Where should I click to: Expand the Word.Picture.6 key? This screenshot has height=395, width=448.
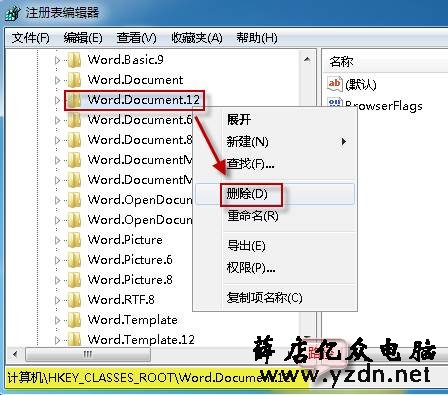tap(57, 260)
